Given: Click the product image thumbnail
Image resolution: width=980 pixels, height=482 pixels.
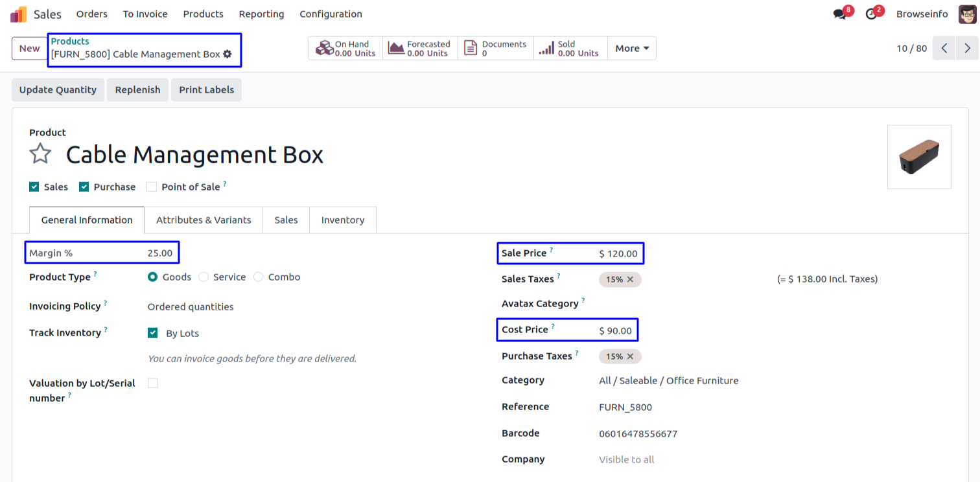Looking at the screenshot, I should click(x=918, y=157).
